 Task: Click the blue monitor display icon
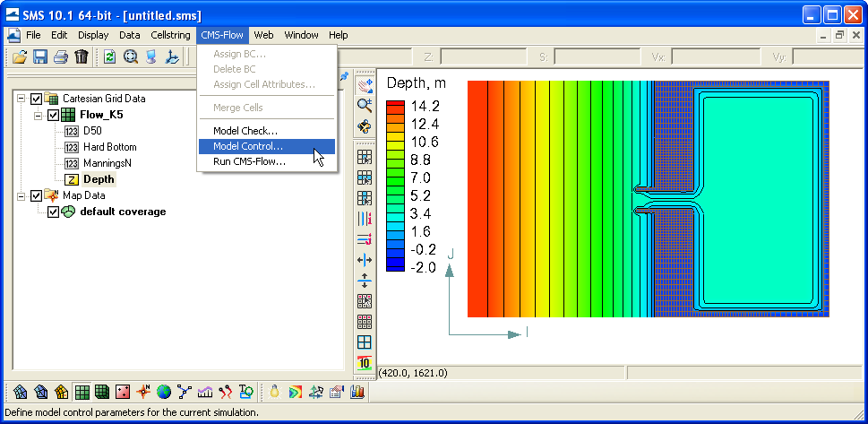151,56
